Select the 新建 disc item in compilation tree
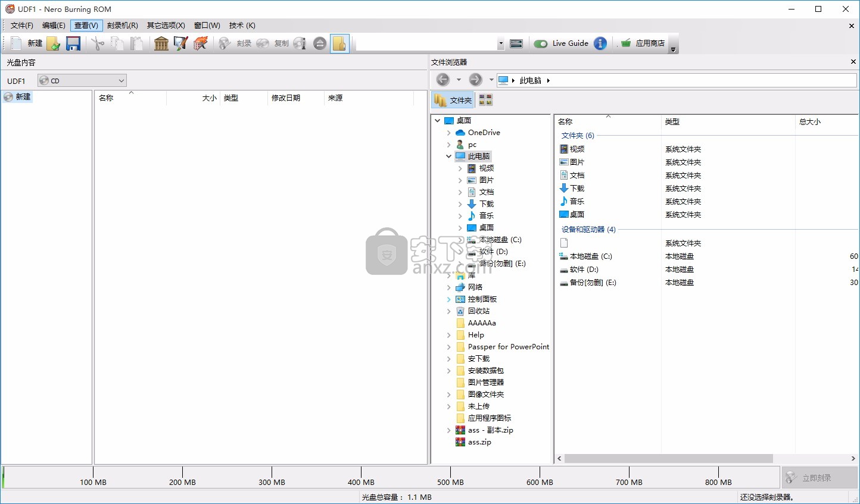Viewport: 860px width, 504px height. [x=18, y=97]
